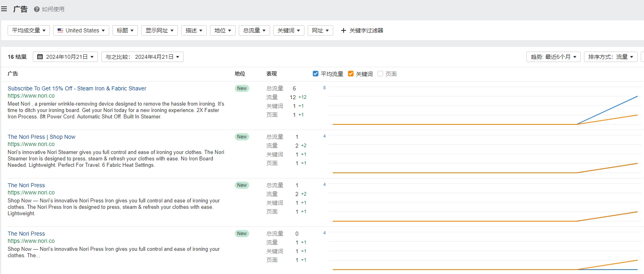644x274 pixels.
Task: Click the 16 结果 results count
Action: coord(17,57)
